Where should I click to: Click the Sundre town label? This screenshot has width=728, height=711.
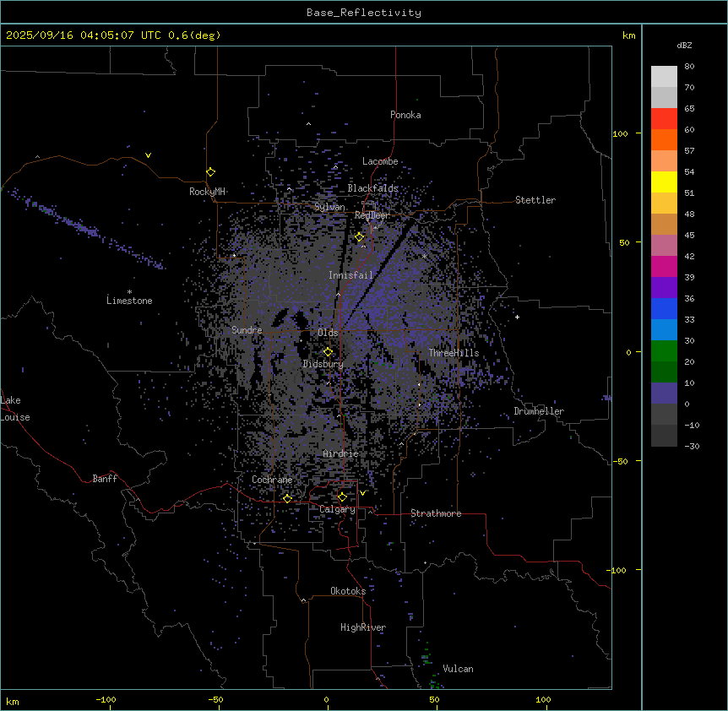point(247,330)
